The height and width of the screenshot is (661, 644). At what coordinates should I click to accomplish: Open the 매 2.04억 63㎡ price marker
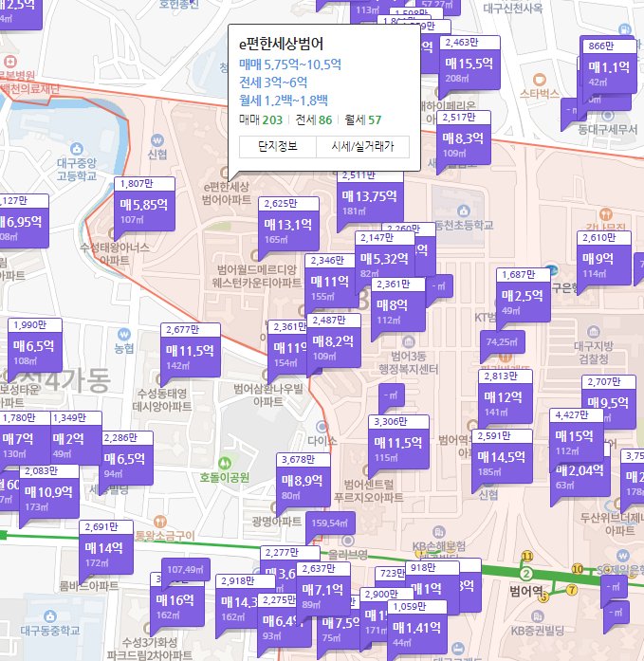click(x=580, y=475)
